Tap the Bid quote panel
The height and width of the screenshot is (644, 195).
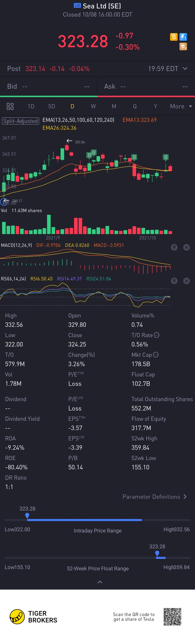(x=48, y=86)
